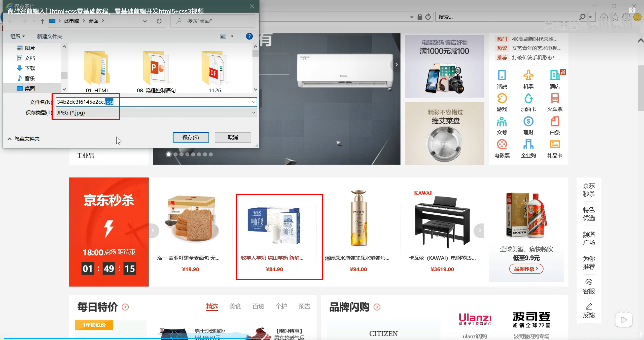Select 下载 in the navigation tree
The width and height of the screenshot is (644, 340).
pos(30,68)
